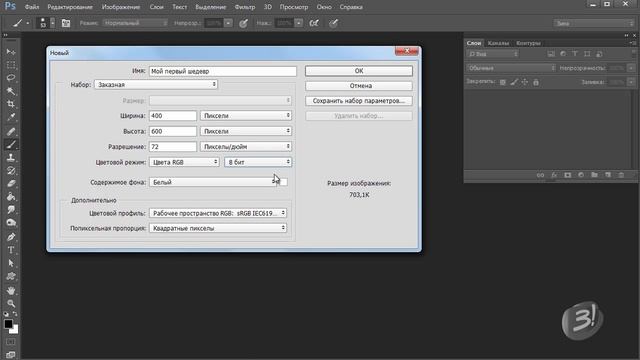640x360 pixels.
Task: Open the Фильтр menu
Action: (245, 7)
